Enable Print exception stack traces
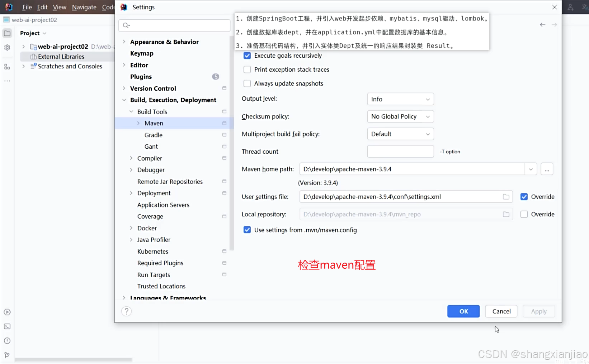Image resolution: width=589 pixels, height=364 pixels. pyautogui.click(x=247, y=70)
